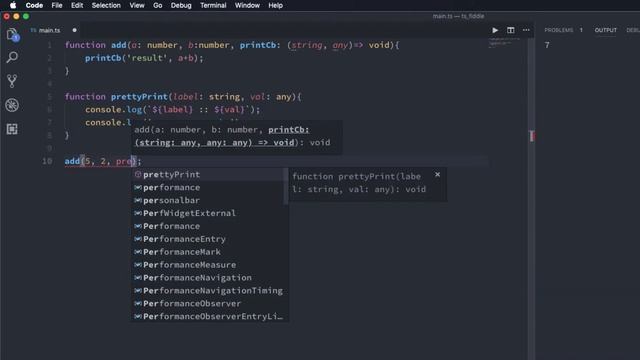Screen dimensions: 640x360
Task: Open the Apple menu
Action: 13,5
